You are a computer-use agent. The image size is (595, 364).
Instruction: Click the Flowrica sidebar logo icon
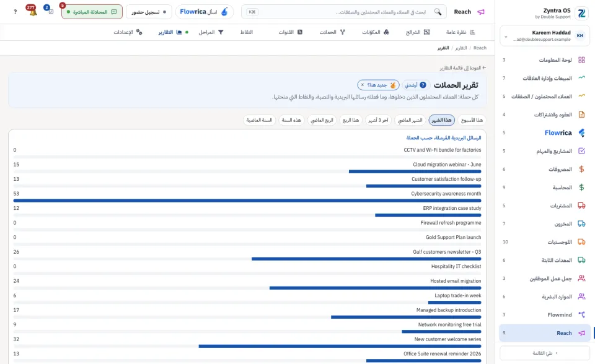pyautogui.click(x=581, y=132)
